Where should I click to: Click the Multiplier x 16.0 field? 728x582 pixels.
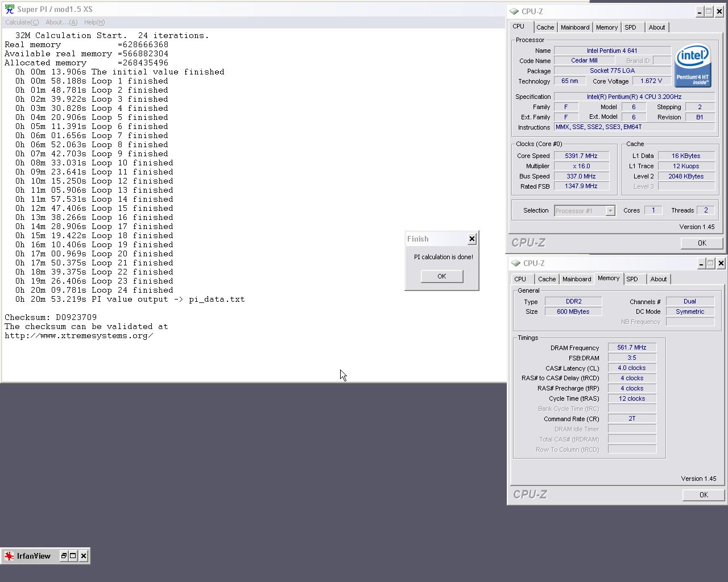pos(581,166)
